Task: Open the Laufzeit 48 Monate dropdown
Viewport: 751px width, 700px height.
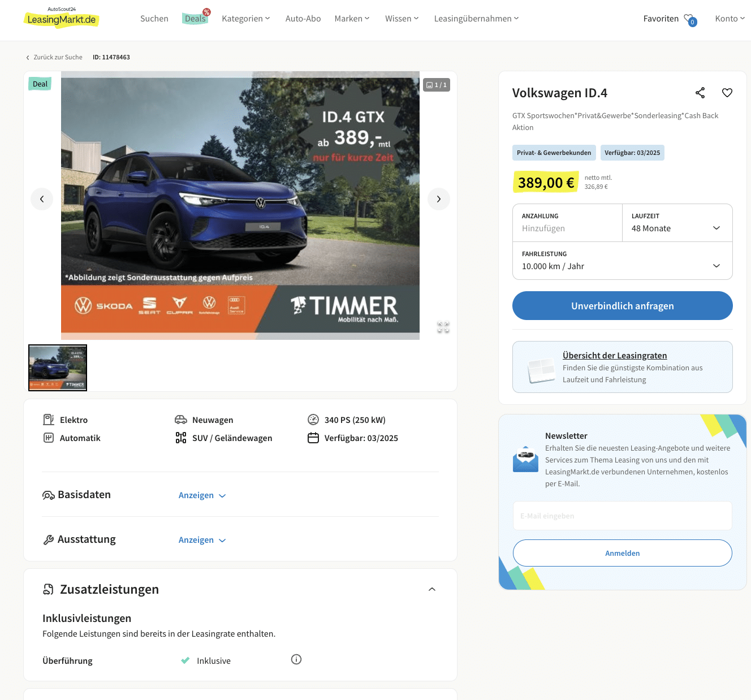Action: point(677,223)
